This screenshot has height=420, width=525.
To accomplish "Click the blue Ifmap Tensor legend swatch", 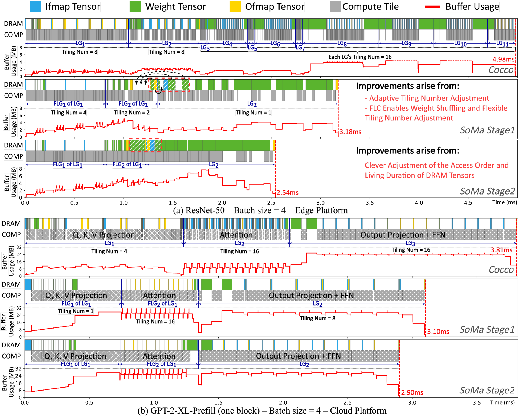I will point(35,7).
